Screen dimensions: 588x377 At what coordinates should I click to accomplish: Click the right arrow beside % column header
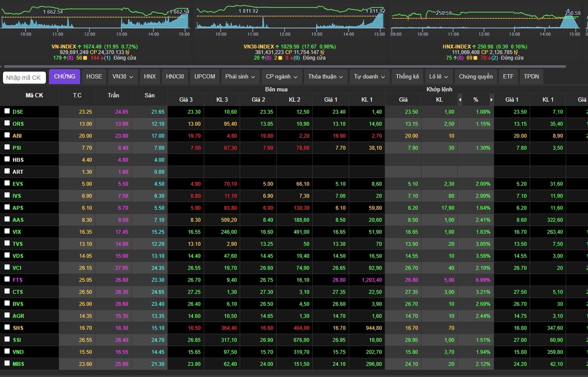tap(491, 100)
